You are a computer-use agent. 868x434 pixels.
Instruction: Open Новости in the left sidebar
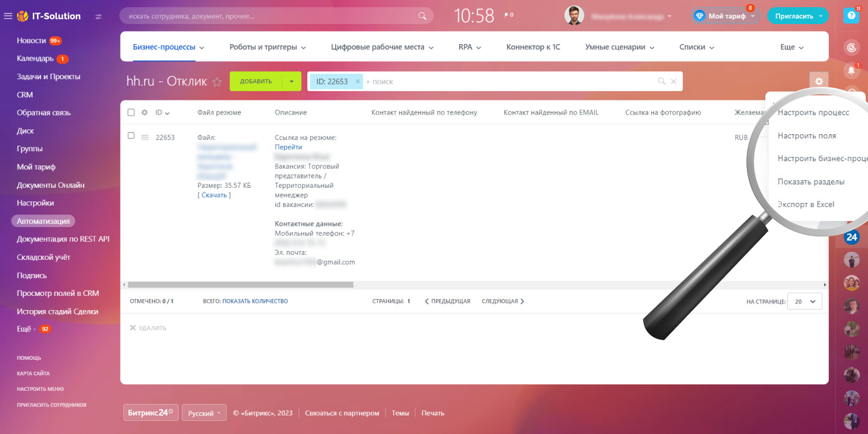(32, 40)
